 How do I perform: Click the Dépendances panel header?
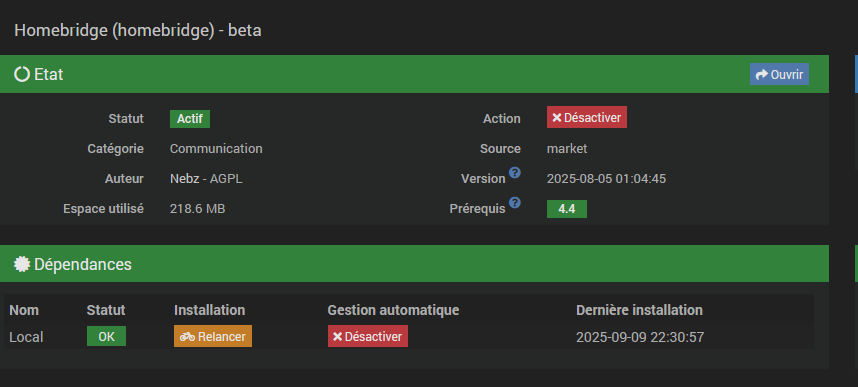point(414,264)
